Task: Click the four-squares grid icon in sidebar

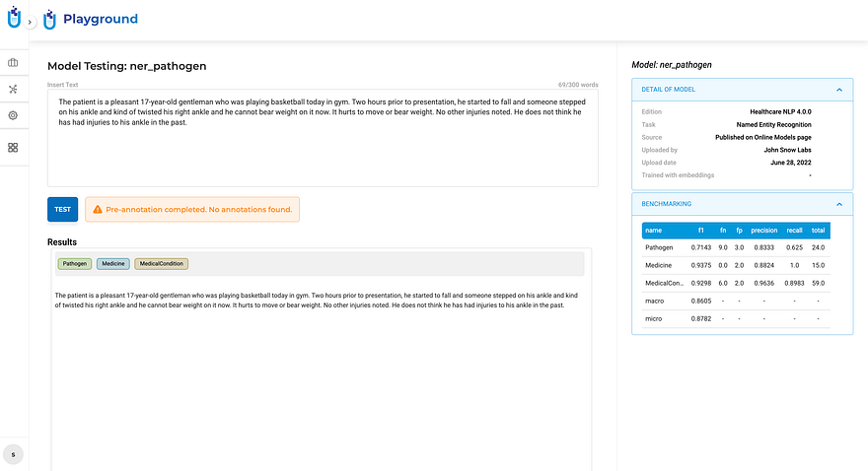Action: click(13, 148)
